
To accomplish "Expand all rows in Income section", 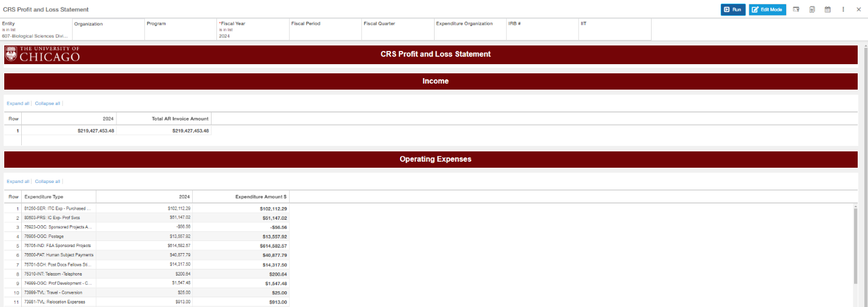I will pyautogui.click(x=18, y=104).
